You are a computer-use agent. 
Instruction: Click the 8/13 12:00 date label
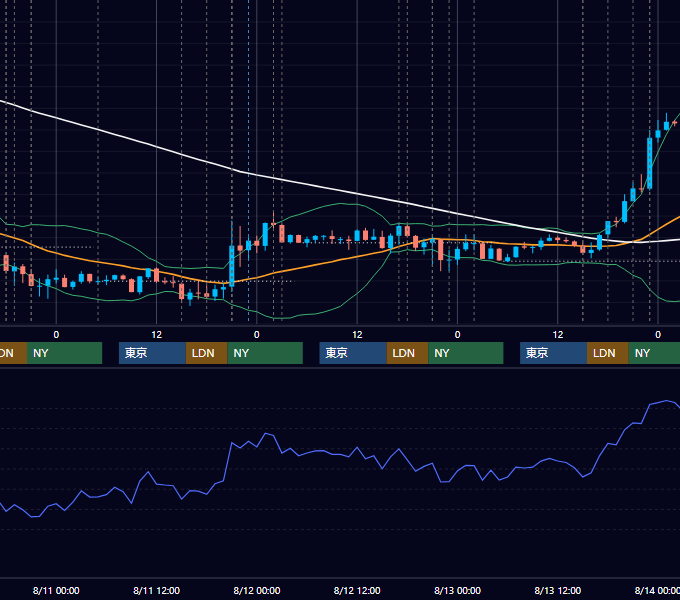click(558, 590)
